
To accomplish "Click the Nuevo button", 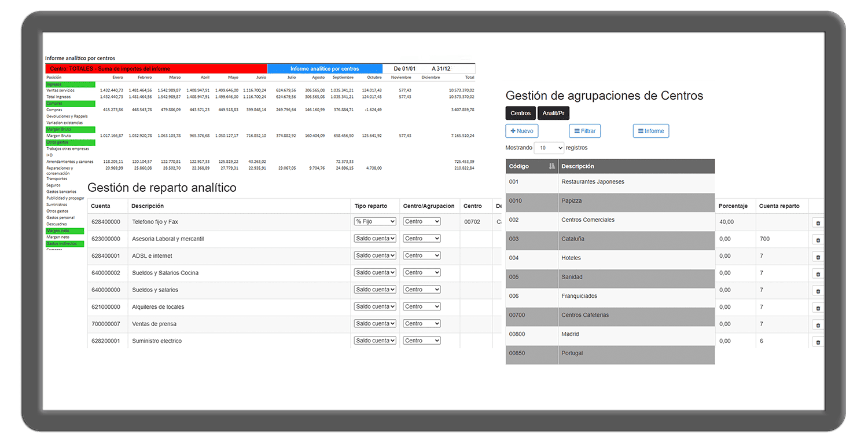I will click(521, 131).
